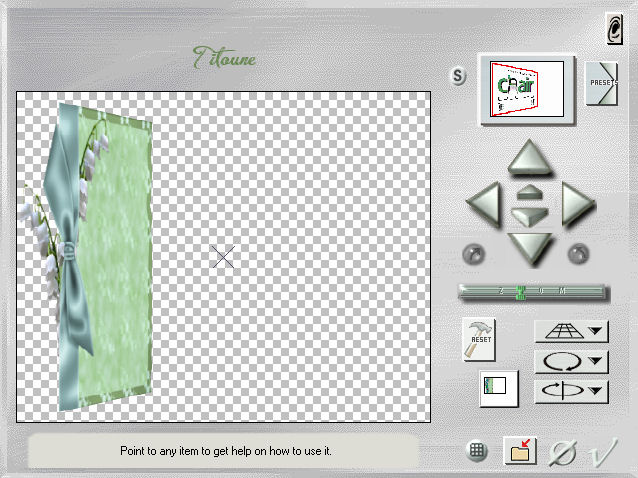Open the perspective grid dropdown
Viewport: 638px width, 478px height.
571,332
